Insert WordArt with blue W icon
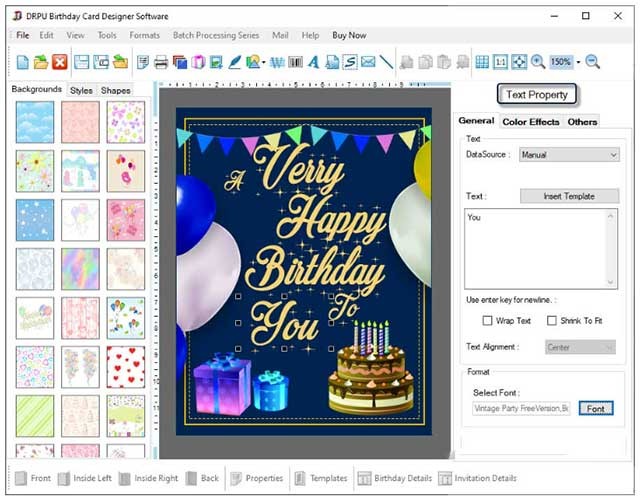640x503 pixels. click(277, 62)
